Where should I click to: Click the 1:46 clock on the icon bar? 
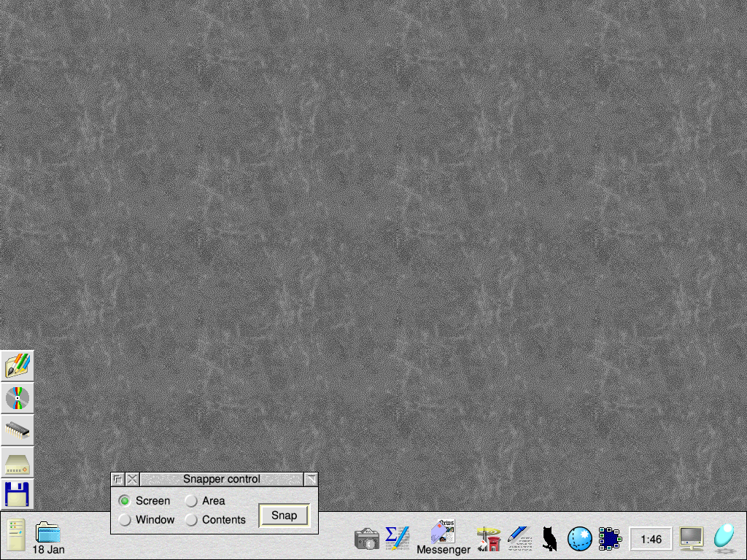pyautogui.click(x=651, y=539)
